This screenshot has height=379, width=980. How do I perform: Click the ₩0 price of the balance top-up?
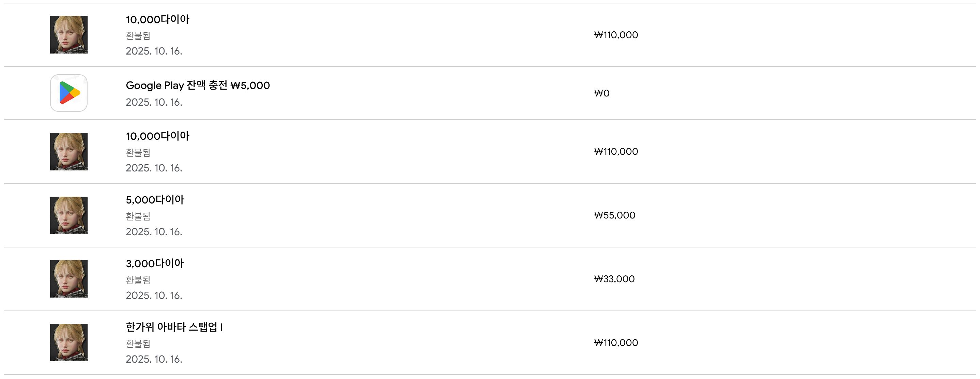click(602, 93)
